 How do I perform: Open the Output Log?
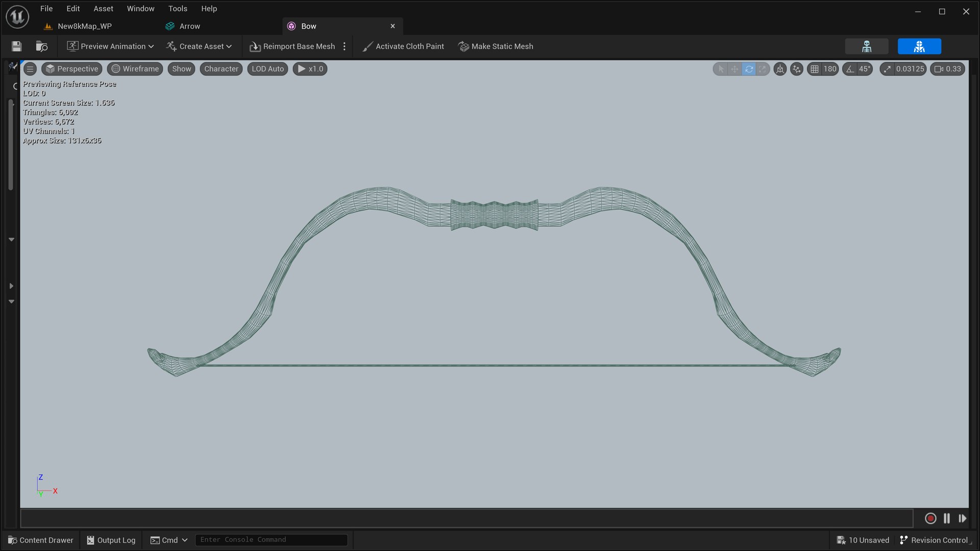(111, 540)
